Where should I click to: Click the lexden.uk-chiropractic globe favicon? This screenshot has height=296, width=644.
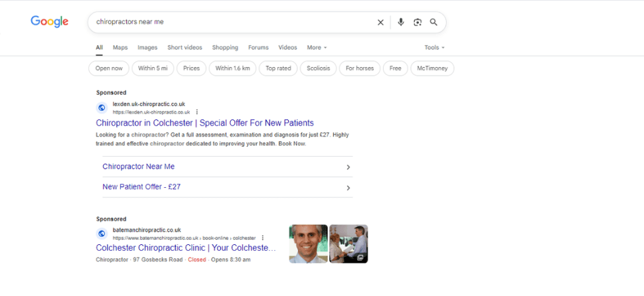pyautogui.click(x=102, y=108)
